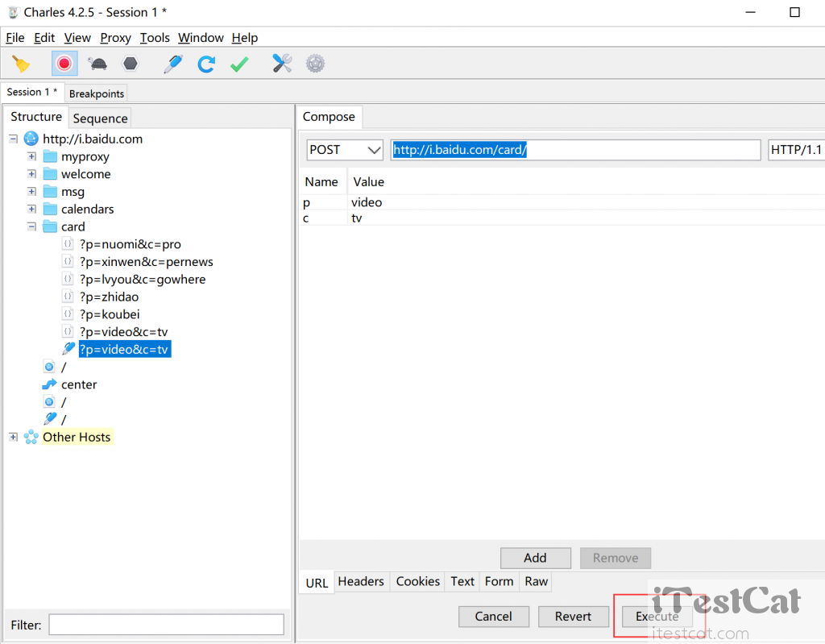Click JSON icon beside ?p=xinwen&c=pernews
This screenshot has width=825, height=644.
[x=68, y=261]
